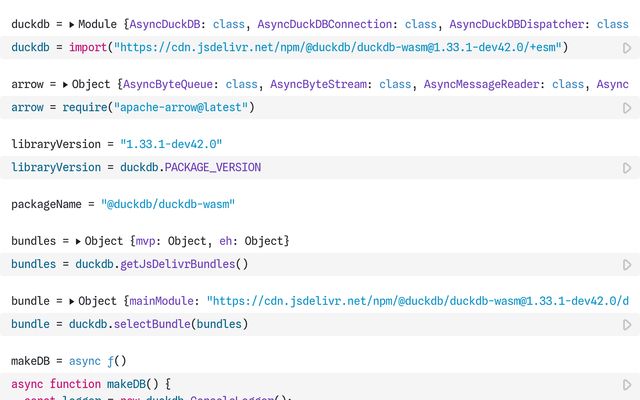Select the "1.33.1-dev42.0" version output value
This screenshot has width=640, height=400.
(x=171, y=145)
